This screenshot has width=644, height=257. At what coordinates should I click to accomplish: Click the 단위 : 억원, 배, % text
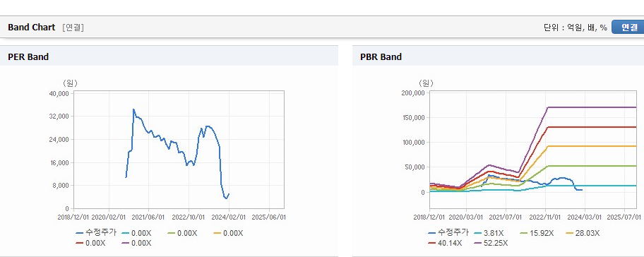pyautogui.click(x=575, y=28)
